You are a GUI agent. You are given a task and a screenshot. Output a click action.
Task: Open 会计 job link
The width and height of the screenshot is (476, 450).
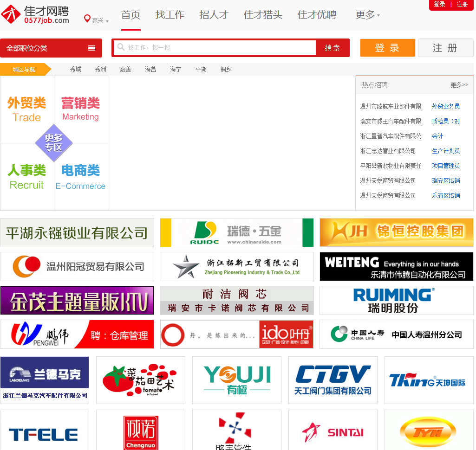437,136
